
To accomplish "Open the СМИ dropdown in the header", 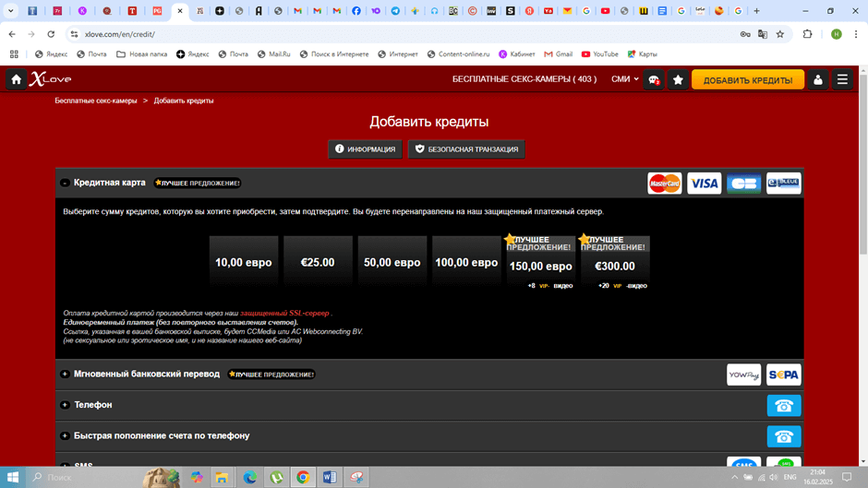I will [624, 79].
